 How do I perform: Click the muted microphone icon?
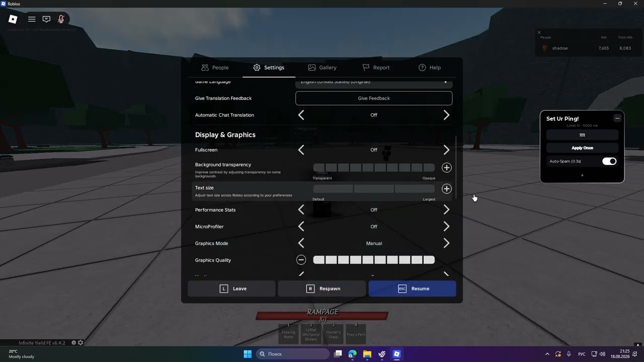pyautogui.click(x=61, y=19)
